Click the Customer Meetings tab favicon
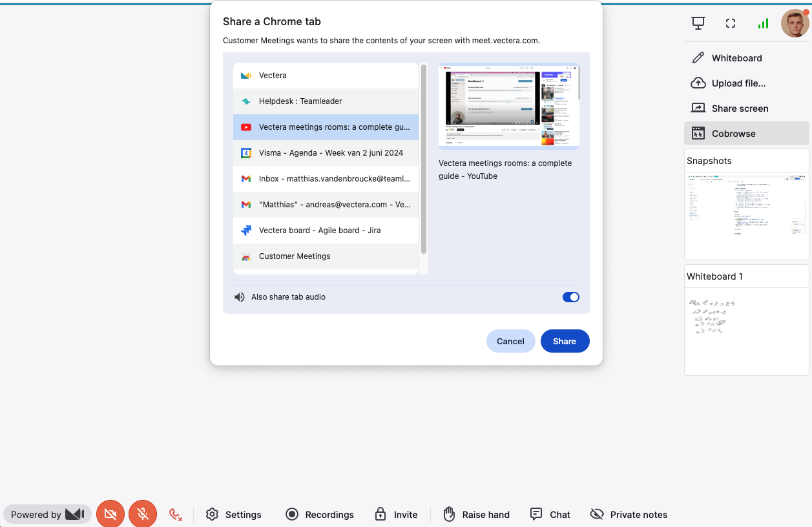Screen dimensions: 812x527 pyautogui.click(x=246, y=256)
